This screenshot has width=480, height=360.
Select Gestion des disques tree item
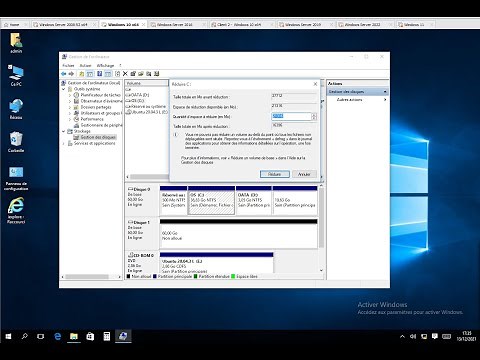click(98, 137)
